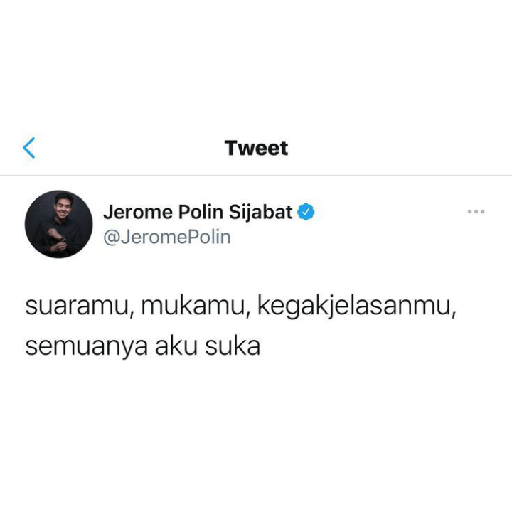This screenshot has height=512, width=512.
Task: Click the word aku in the tweet
Action: 176,346
